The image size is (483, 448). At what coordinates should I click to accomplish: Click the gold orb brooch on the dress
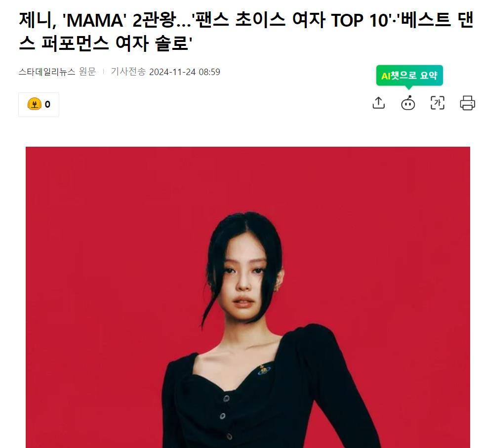click(x=264, y=370)
